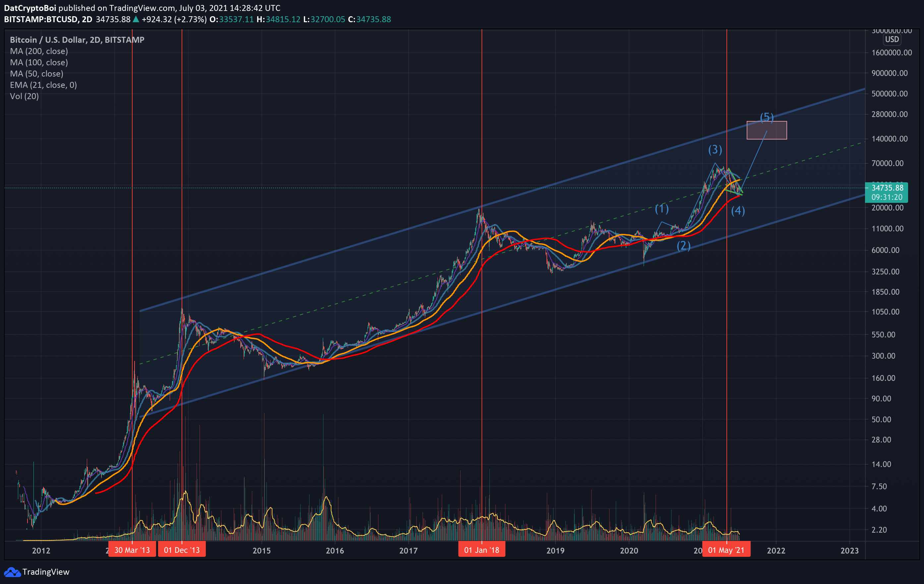Click the 140000.00 price axis label
Image resolution: width=924 pixels, height=584 pixels.
[890, 139]
